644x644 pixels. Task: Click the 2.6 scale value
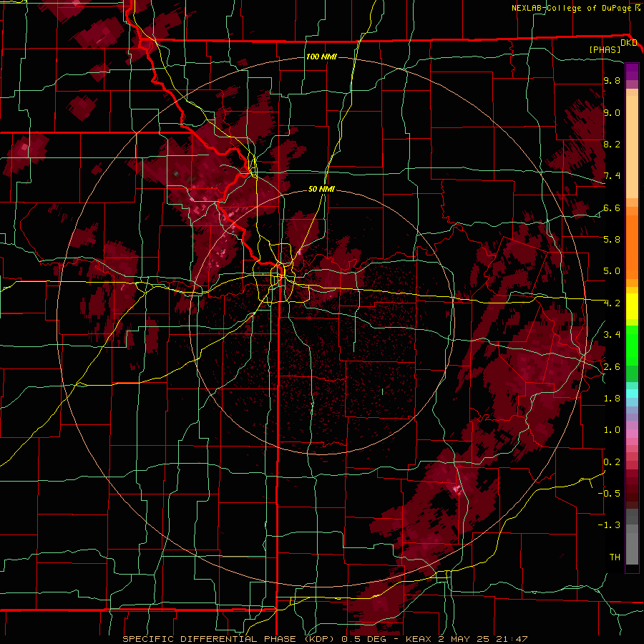(x=612, y=366)
